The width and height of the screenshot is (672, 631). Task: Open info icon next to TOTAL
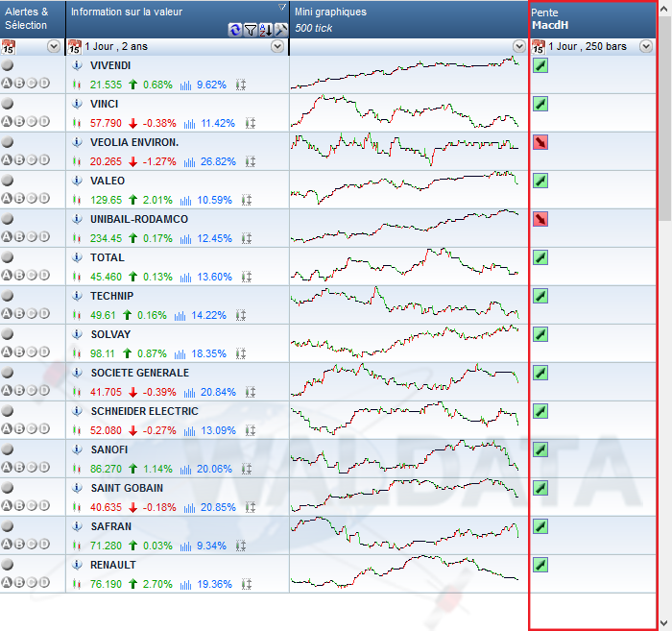(x=77, y=257)
